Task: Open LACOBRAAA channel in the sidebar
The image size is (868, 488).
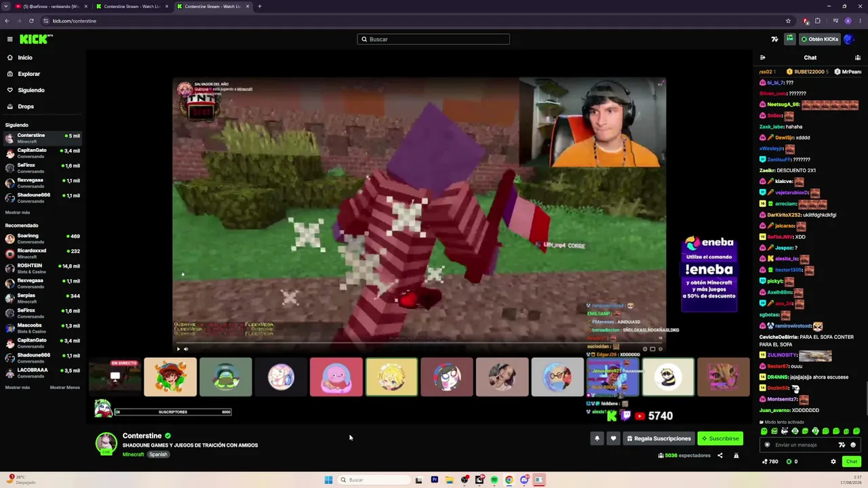Action: [x=42, y=373]
